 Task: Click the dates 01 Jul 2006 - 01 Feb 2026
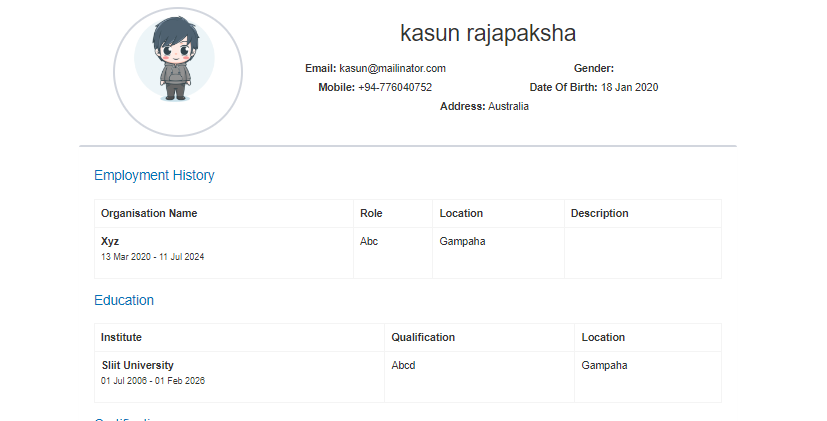point(153,381)
